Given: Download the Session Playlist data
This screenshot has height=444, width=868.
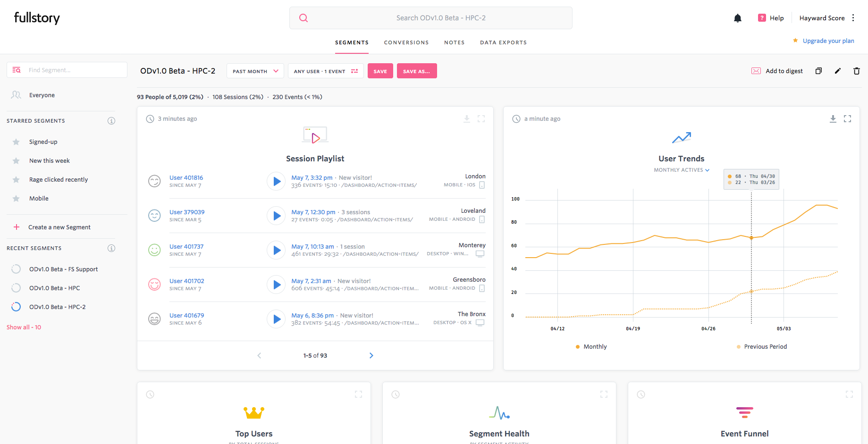Looking at the screenshot, I should [467, 119].
